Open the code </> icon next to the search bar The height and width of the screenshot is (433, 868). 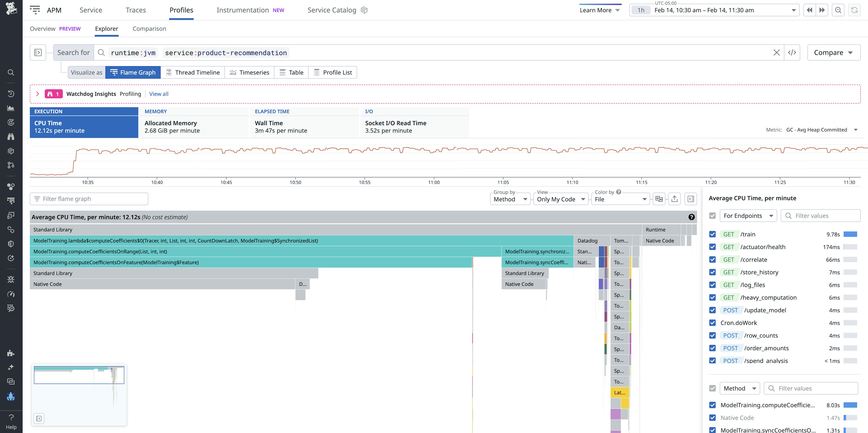tap(792, 52)
